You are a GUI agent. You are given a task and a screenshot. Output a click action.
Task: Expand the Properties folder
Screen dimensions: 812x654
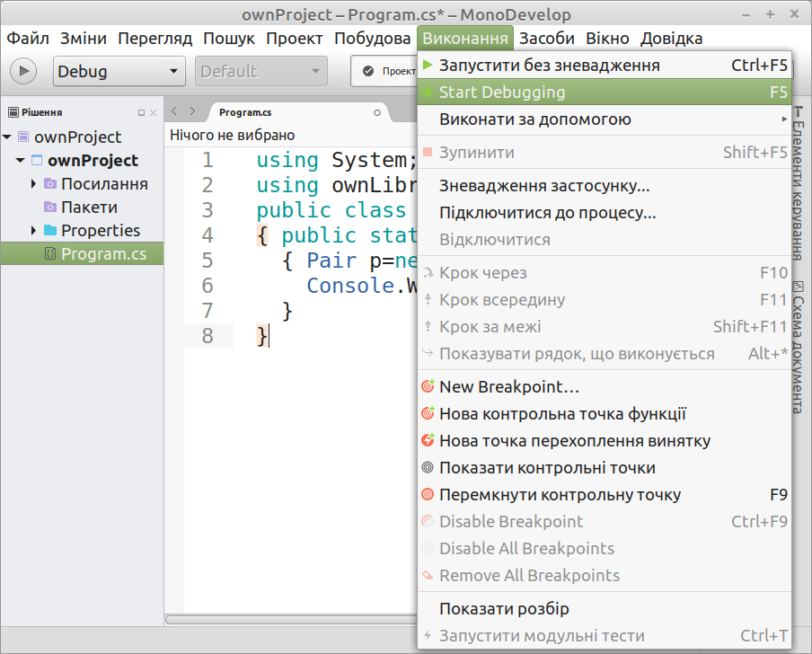click(33, 231)
